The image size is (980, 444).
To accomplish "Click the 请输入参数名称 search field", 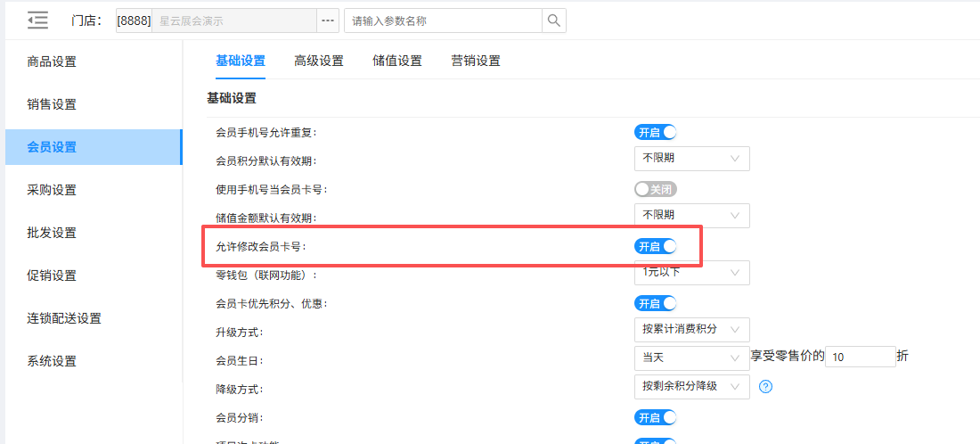I will tap(443, 21).
